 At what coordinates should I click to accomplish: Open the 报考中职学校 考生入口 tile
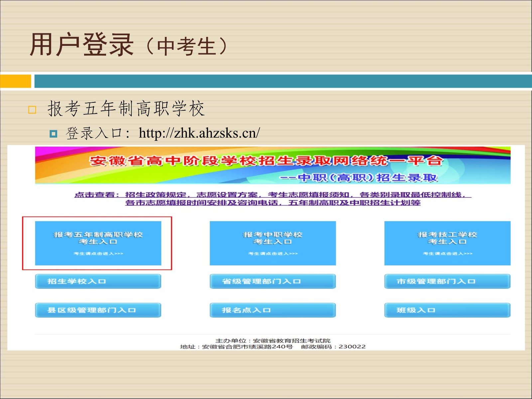(273, 243)
